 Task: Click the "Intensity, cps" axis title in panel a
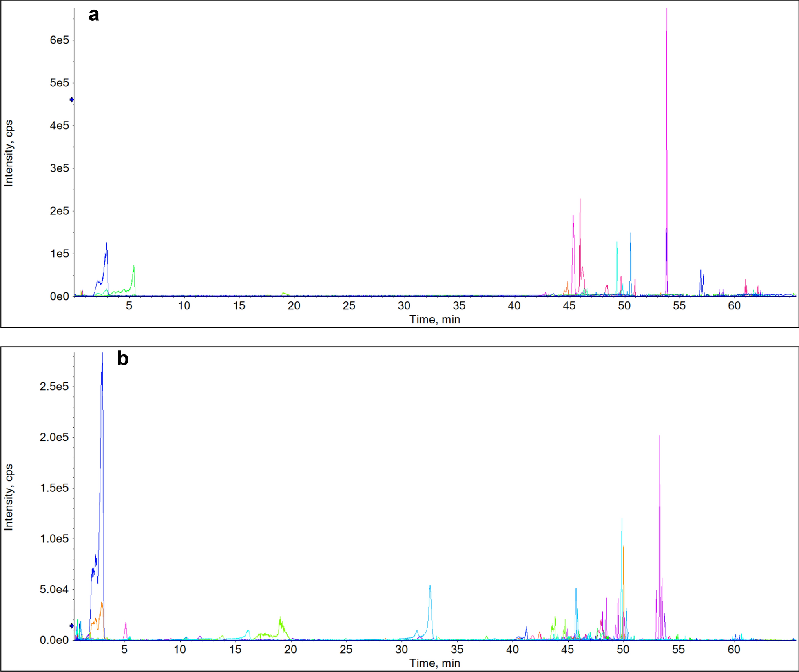click(9, 153)
